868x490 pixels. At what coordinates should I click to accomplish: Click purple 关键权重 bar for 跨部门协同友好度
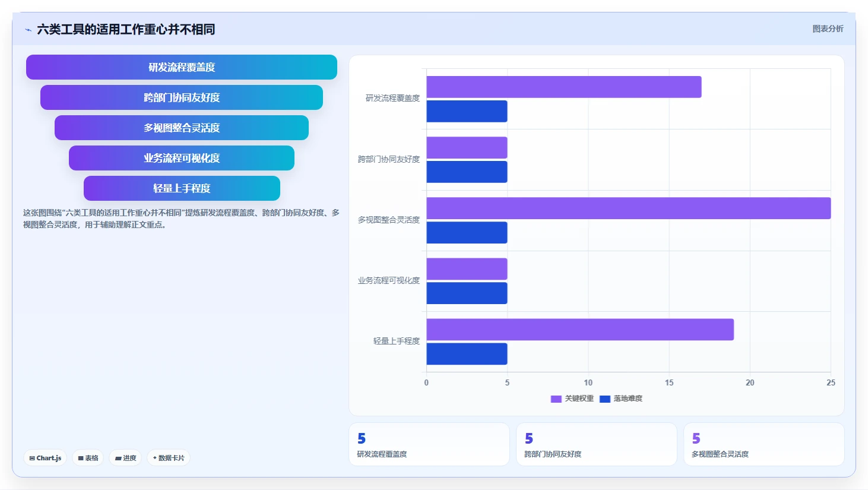[467, 147]
